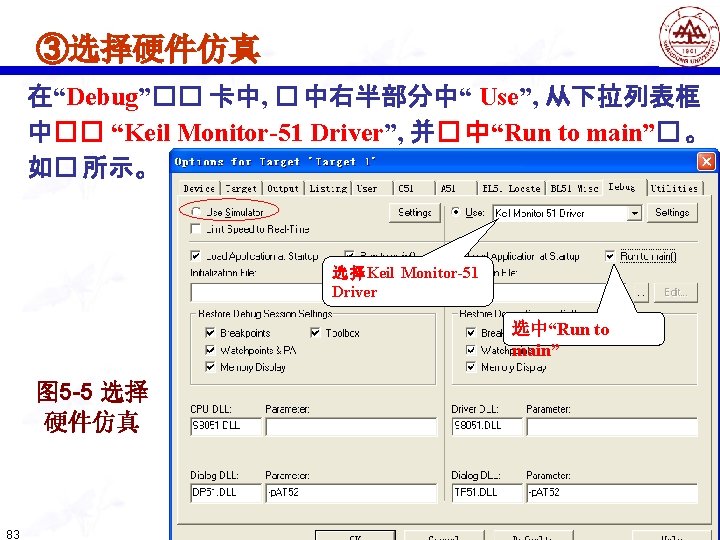Switch to the Output tab
This screenshot has height=540, width=720.
pos(283,188)
